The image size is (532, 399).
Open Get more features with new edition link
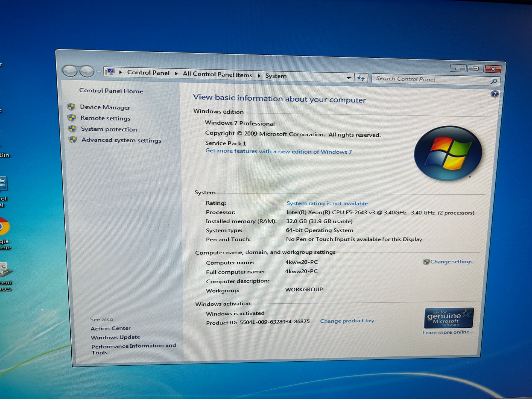coord(279,151)
